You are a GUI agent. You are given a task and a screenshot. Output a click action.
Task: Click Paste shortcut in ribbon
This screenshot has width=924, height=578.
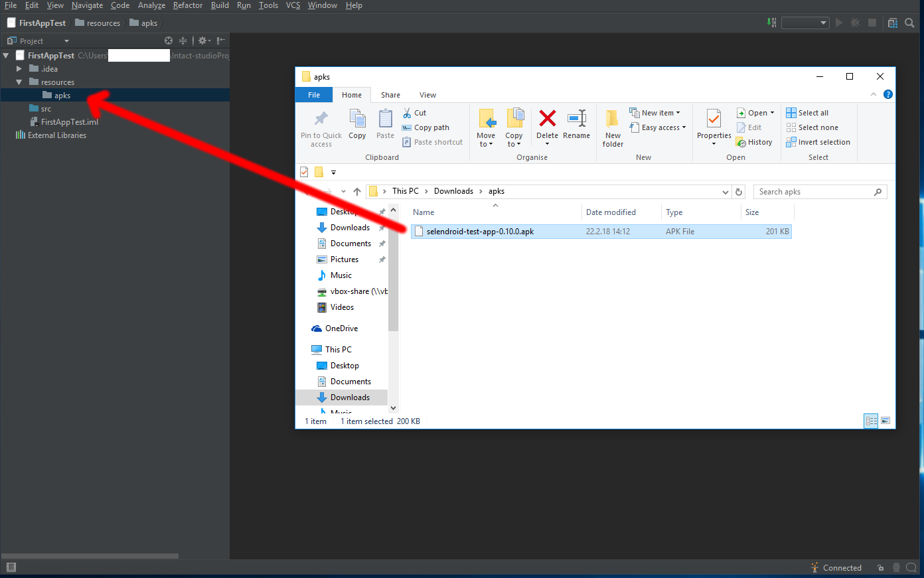point(432,142)
